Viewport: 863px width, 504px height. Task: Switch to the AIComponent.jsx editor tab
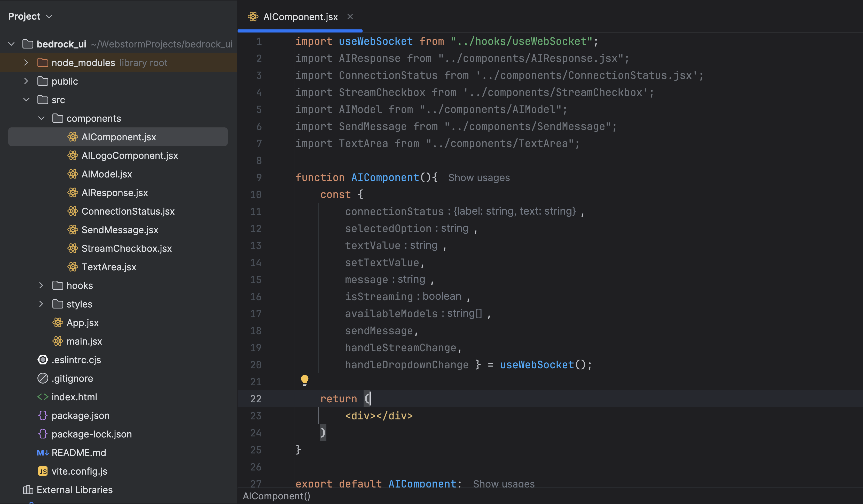[300, 17]
